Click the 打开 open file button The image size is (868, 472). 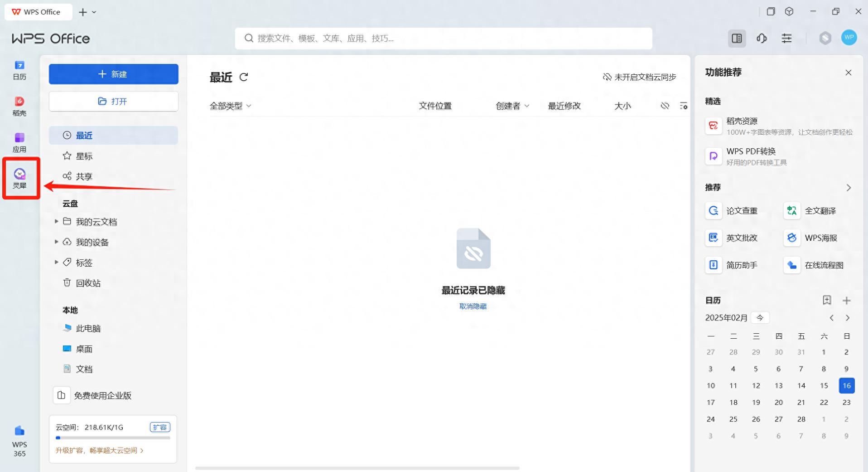pos(113,101)
